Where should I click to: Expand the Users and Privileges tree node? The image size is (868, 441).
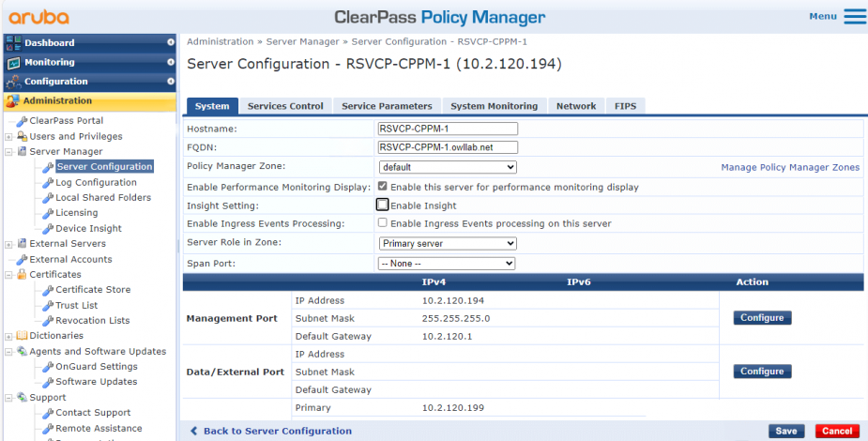(8, 137)
